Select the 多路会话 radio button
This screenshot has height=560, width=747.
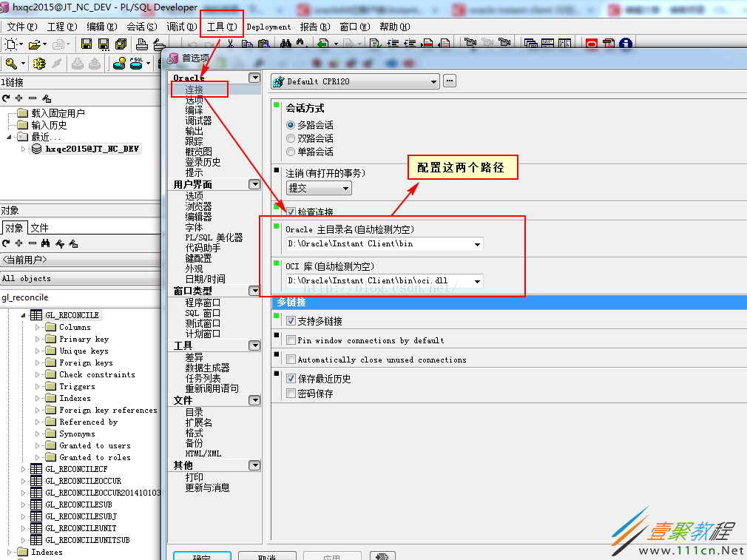pyautogui.click(x=291, y=125)
